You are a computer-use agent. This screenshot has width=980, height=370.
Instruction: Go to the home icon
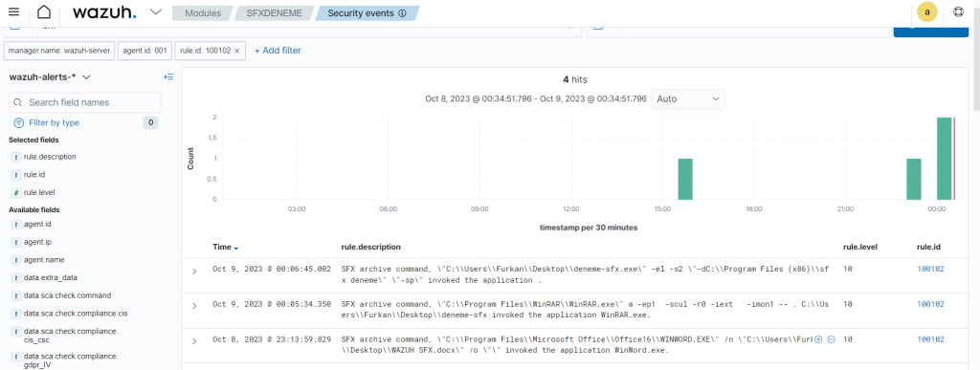click(43, 12)
